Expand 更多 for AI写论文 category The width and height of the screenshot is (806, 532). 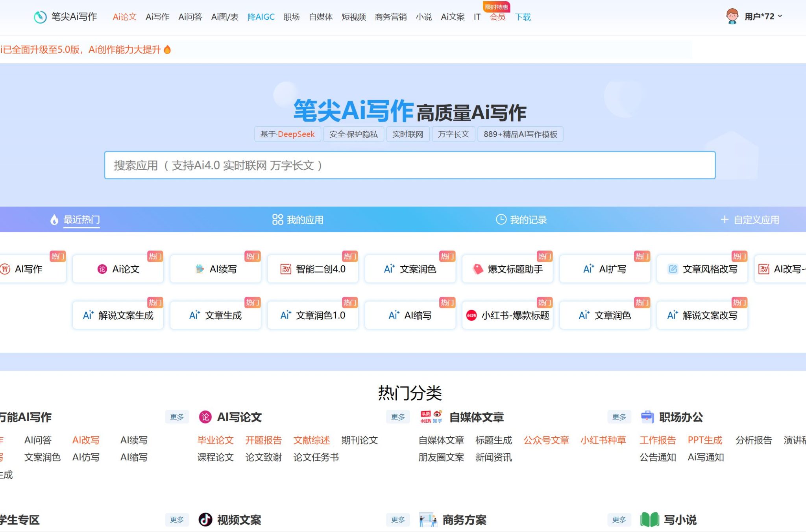398,417
